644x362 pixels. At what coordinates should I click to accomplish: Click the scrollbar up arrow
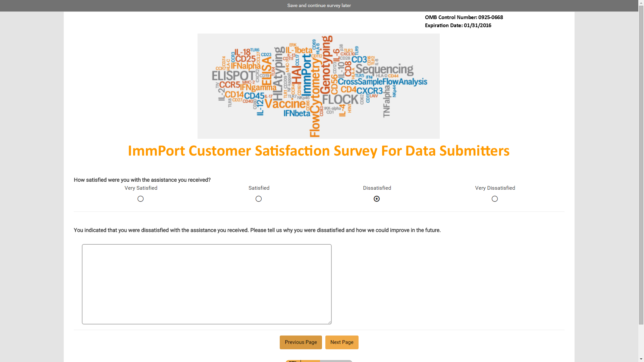641,3
